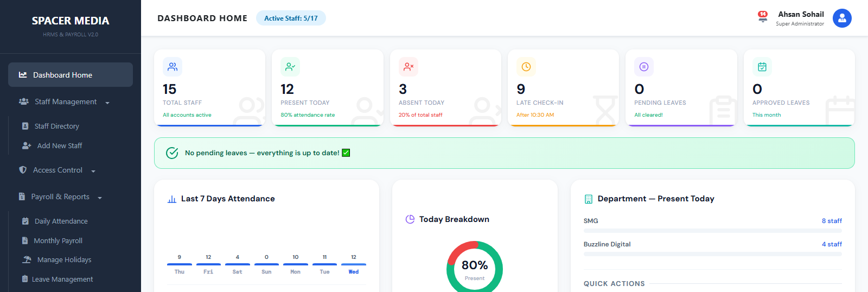Screen dimensions: 868x292
Task: Click the Manage Holidays umbrella icon
Action: 27,259
